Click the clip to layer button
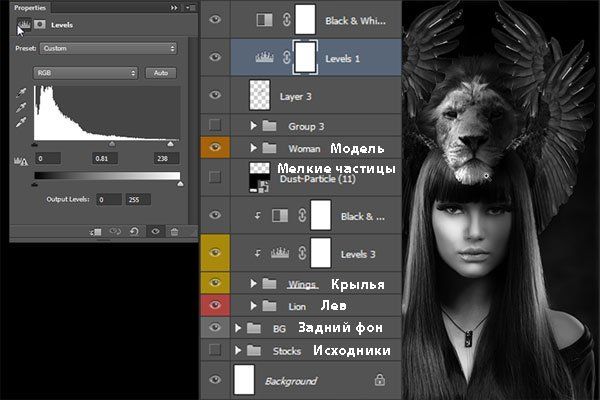This screenshot has height=400, width=600. pos(95,232)
